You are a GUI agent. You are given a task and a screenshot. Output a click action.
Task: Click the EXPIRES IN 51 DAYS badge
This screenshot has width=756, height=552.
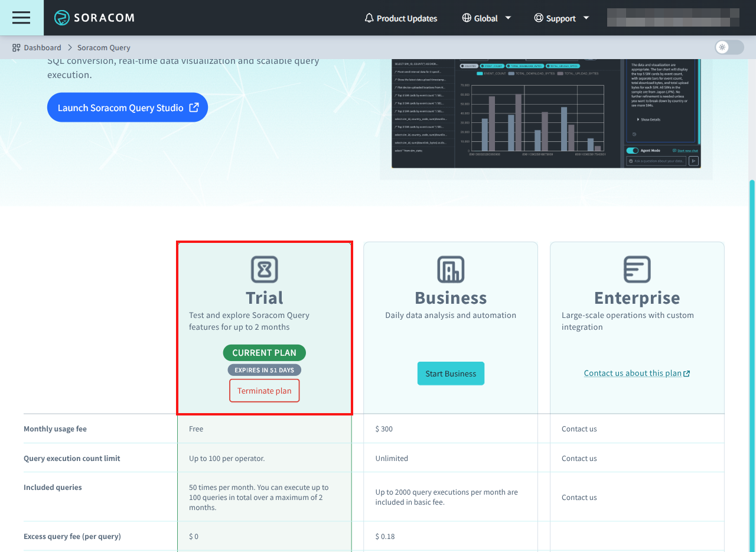pyautogui.click(x=265, y=370)
